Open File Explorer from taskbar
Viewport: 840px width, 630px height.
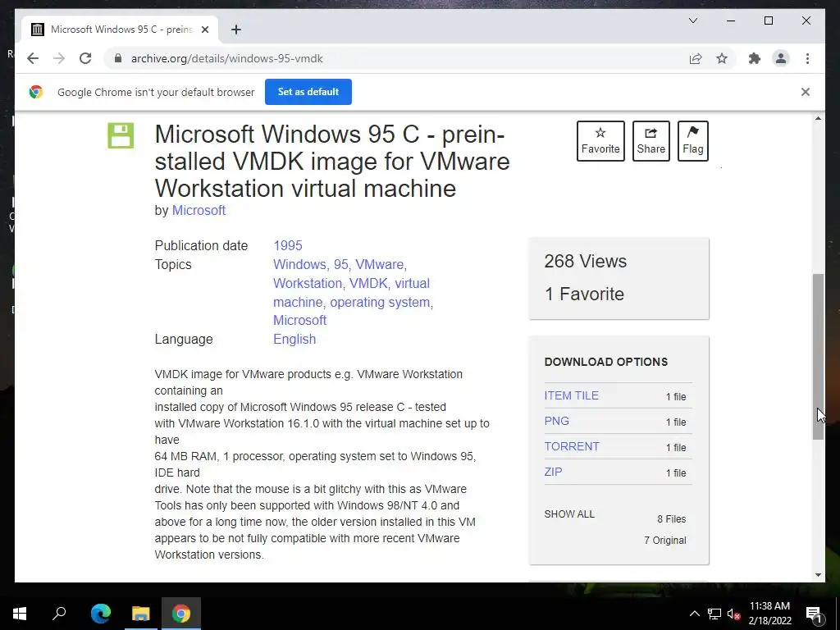click(141, 614)
